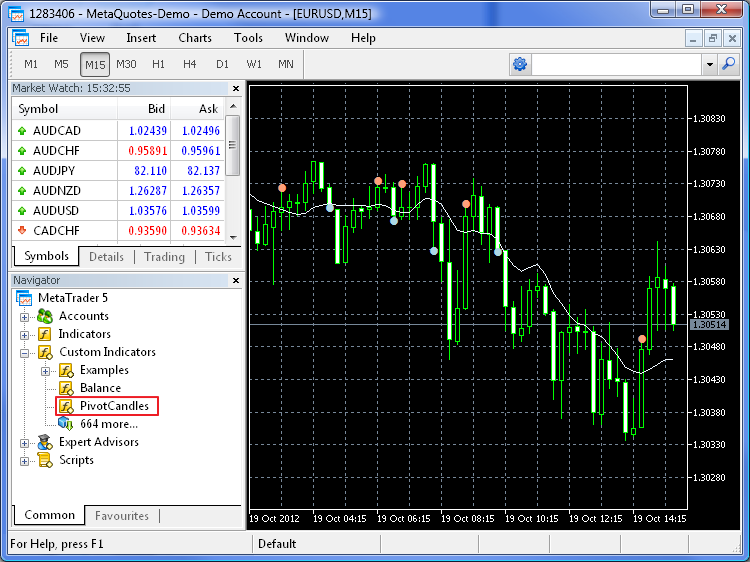Switch chart to H1 timeframe
Viewport: 750px width, 562px height.
158,64
